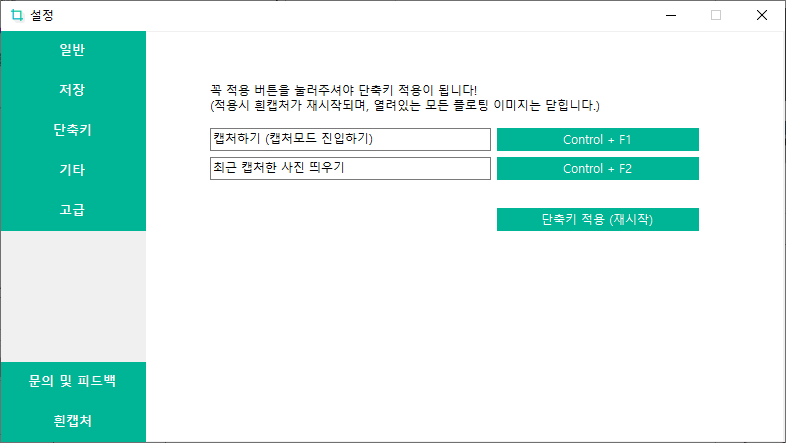The height and width of the screenshot is (443, 786).
Task: Select the 단축키 tab in the sidebar
Action: click(73, 130)
